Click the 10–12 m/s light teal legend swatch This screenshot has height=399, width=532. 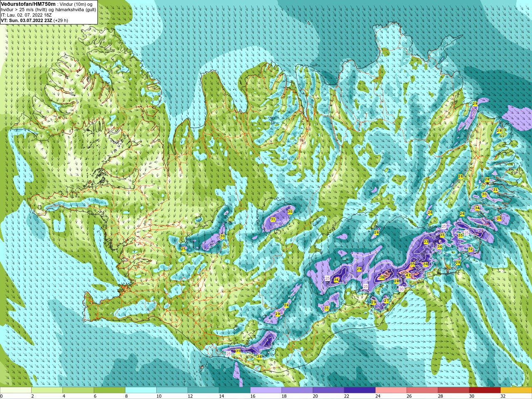click(172, 390)
